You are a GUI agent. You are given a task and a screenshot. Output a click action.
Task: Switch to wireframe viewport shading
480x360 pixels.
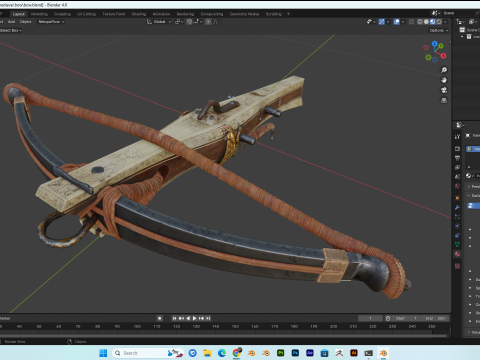420,22
